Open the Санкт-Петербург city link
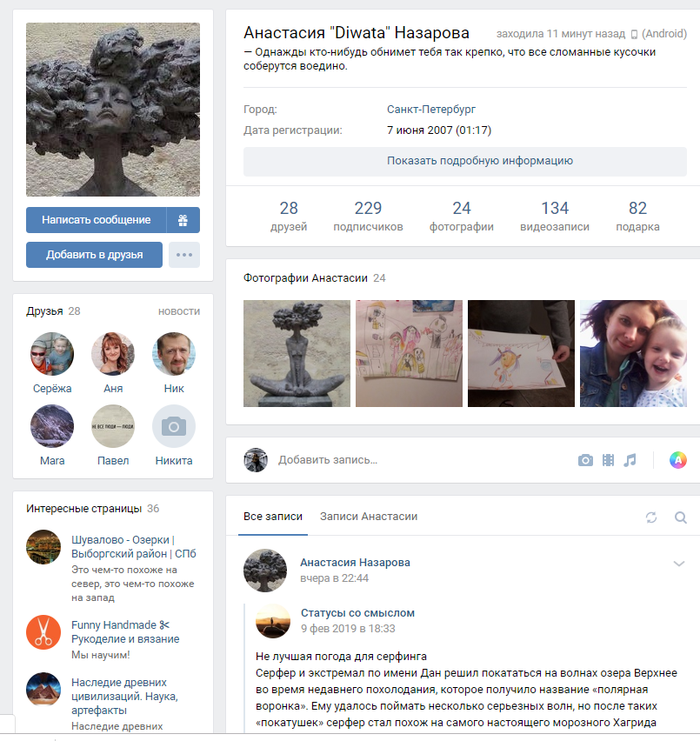The height and width of the screenshot is (741, 700). tap(431, 110)
